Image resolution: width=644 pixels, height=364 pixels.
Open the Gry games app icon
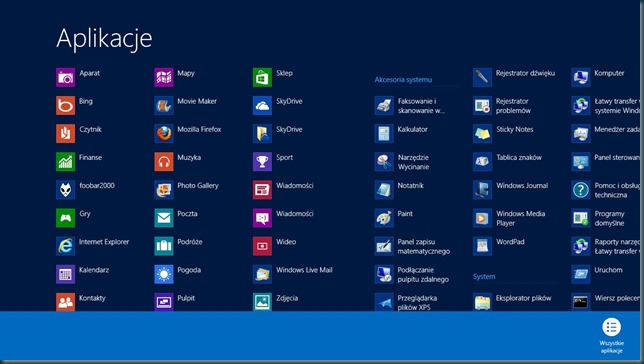[x=65, y=218]
